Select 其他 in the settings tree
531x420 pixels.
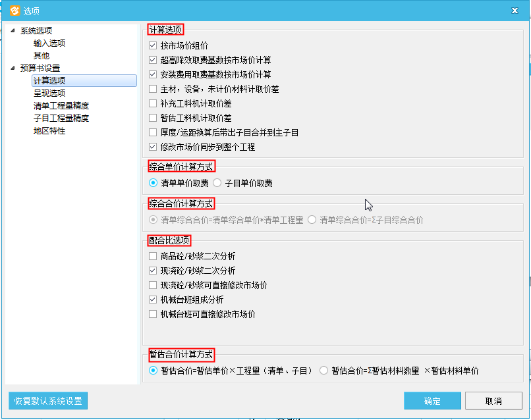41,56
